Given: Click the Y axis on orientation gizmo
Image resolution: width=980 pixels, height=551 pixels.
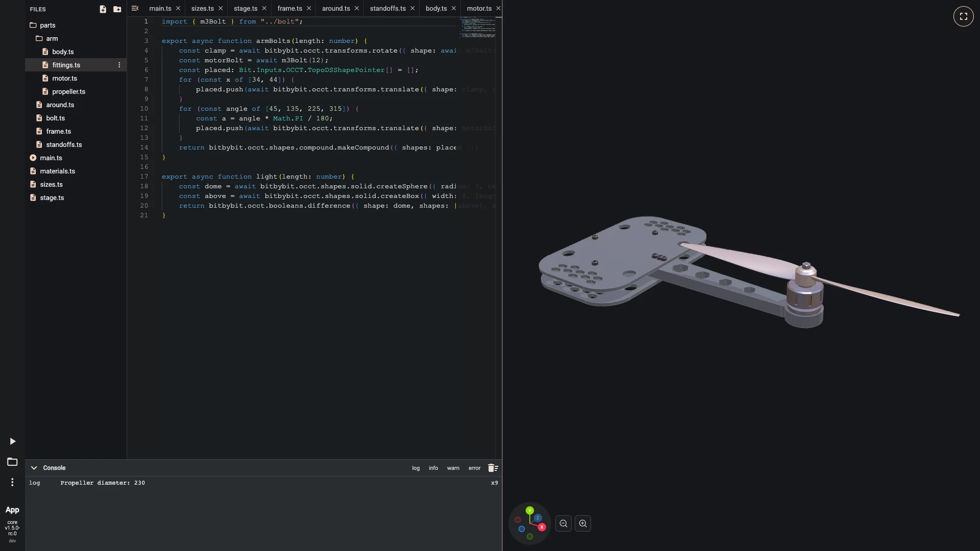Looking at the screenshot, I should pyautogui.click(x=530, y=510).
